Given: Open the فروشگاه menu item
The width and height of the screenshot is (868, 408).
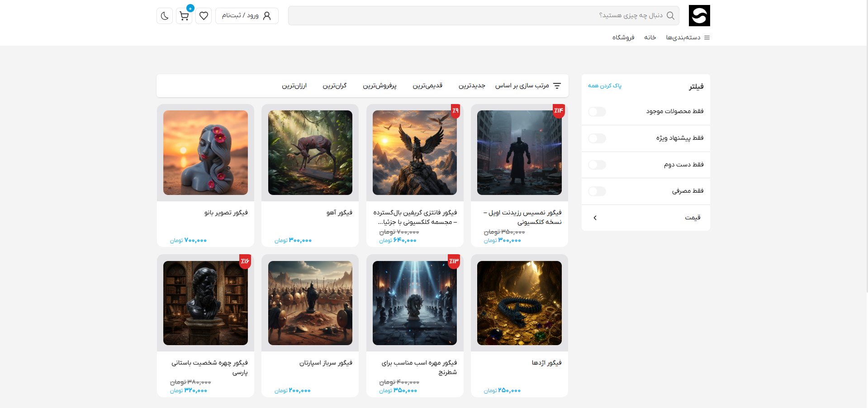Looking at the screenshot, I should [623, 38].
